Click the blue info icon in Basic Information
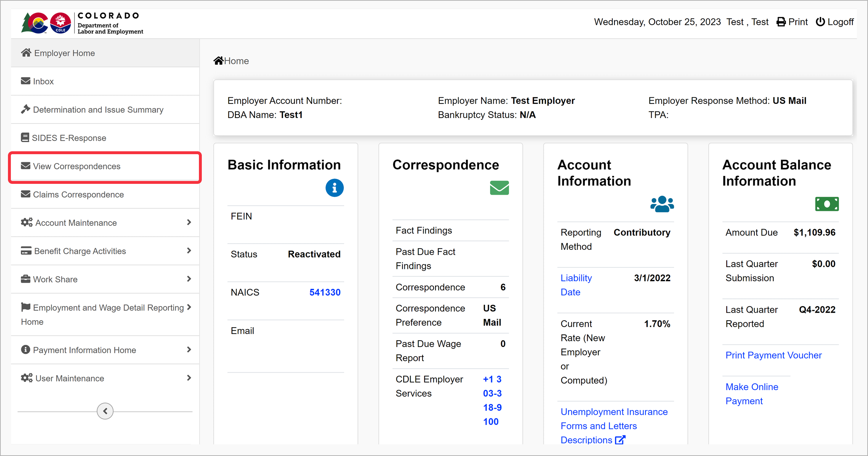This screenshot has height=456, width=868. click(334, 188)
